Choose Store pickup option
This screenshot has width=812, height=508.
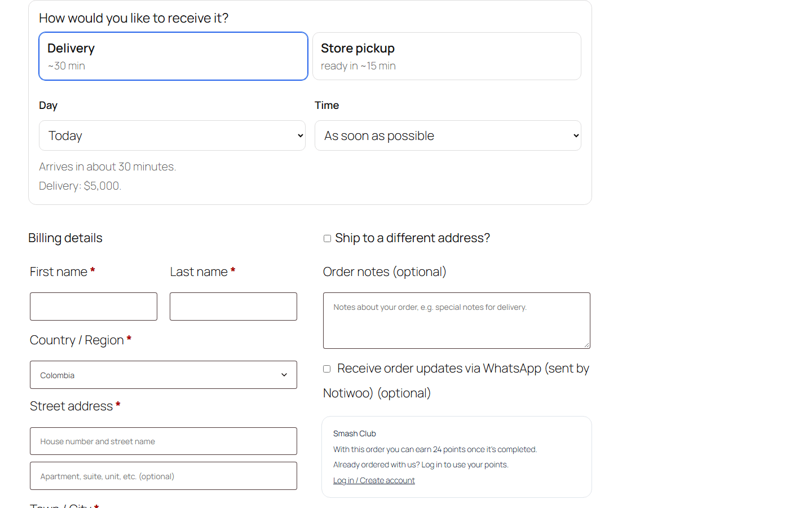[447, 56]
